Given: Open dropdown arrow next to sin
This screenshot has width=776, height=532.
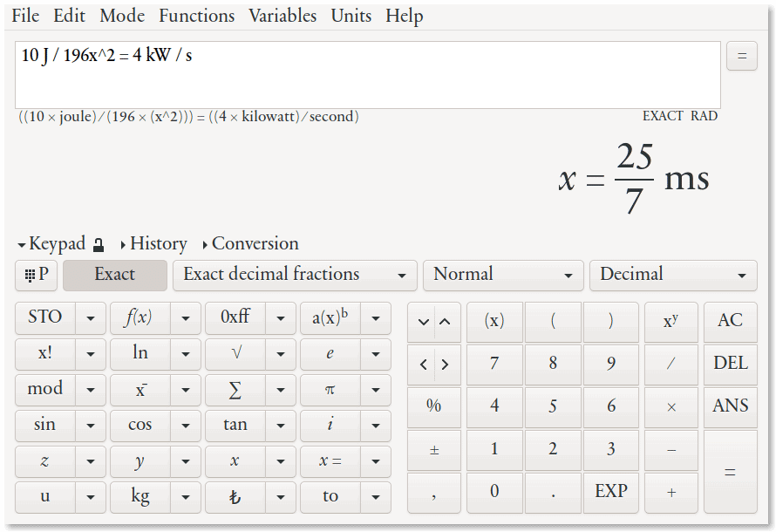Looking at the screenshot, I should 91,425.
